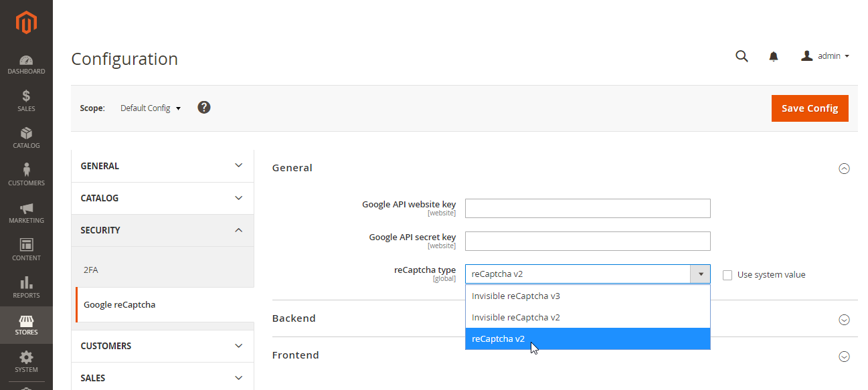Click the Magento logo icon
This screenshot has width=868, height=390.
click(x=26, y=23)
